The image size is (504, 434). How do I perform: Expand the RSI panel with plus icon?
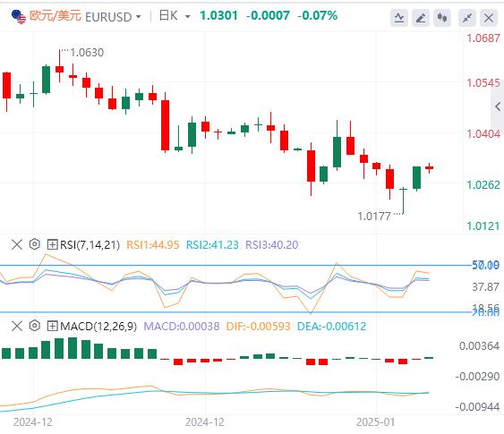click(x=52, y=244)
